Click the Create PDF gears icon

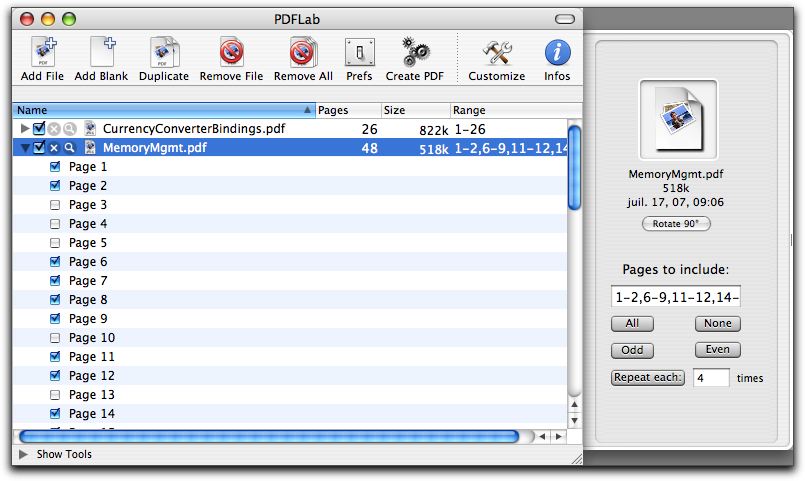point(416,53)
